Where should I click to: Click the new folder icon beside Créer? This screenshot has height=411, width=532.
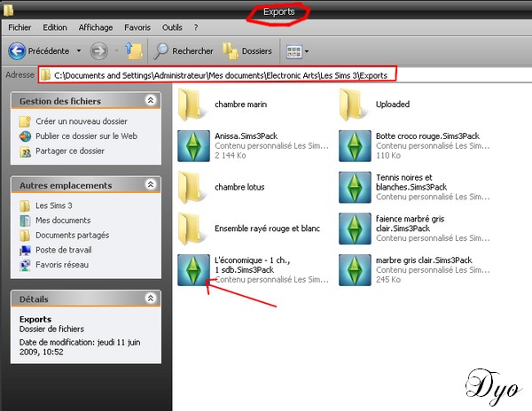tap(25, 121)
